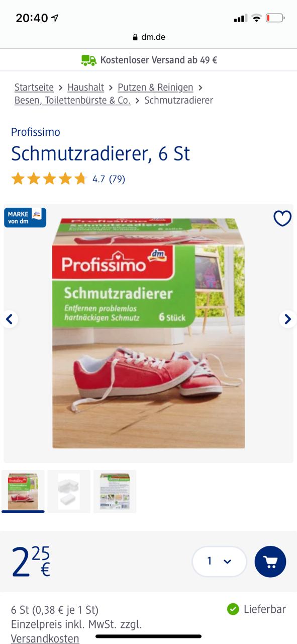Add product to wishlist with heart icon
Screen dimensions: 297x644
click(x=282, y=218)
